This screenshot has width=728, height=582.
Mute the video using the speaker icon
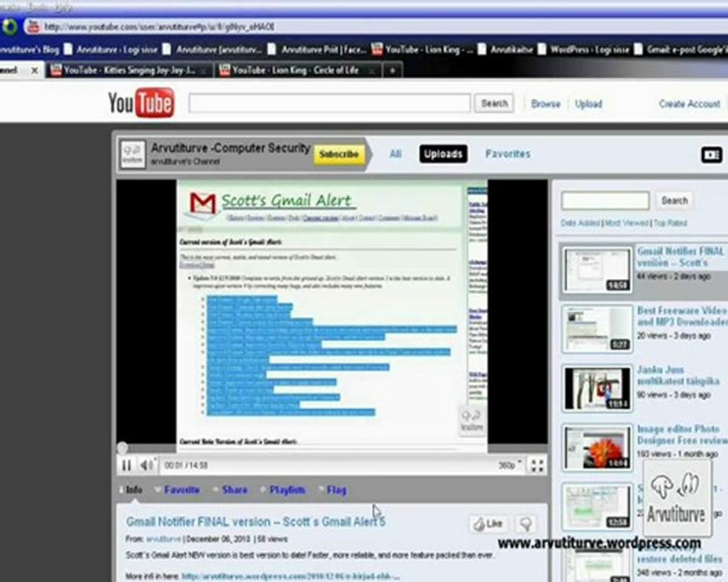click(146, 465)
